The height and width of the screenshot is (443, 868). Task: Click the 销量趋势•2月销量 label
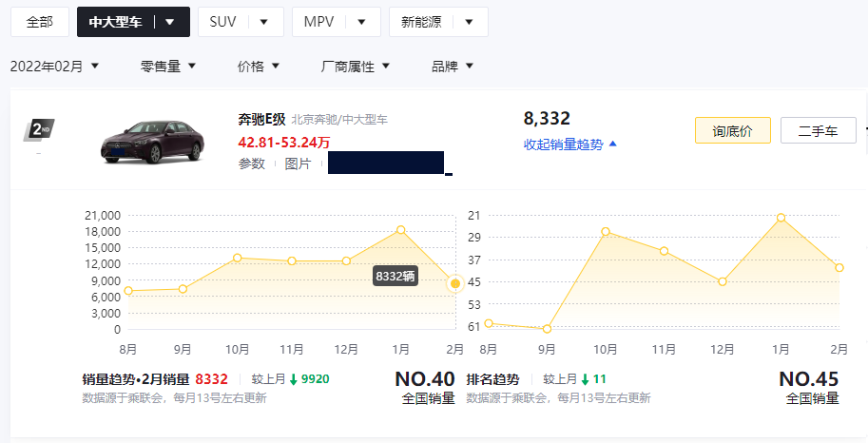click(136, 379)
